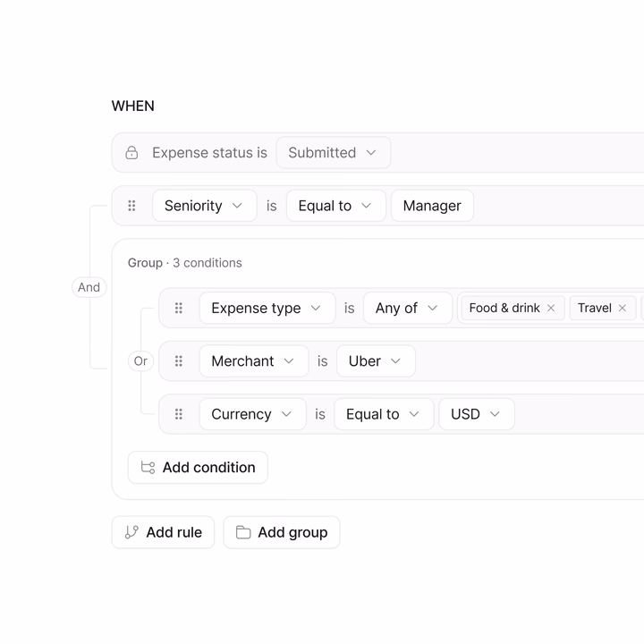The height and width of the screenshot is (644, 644).
Task: Grab the drag handle on Seniority row
Action: click(131, 206)
